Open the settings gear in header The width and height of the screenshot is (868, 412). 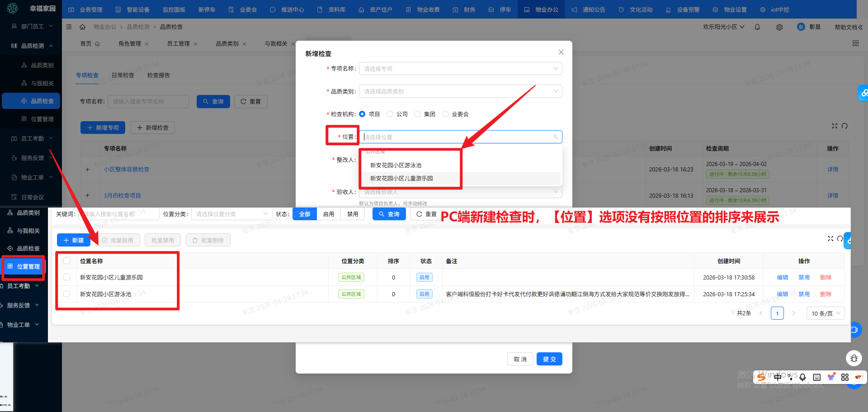779,27
